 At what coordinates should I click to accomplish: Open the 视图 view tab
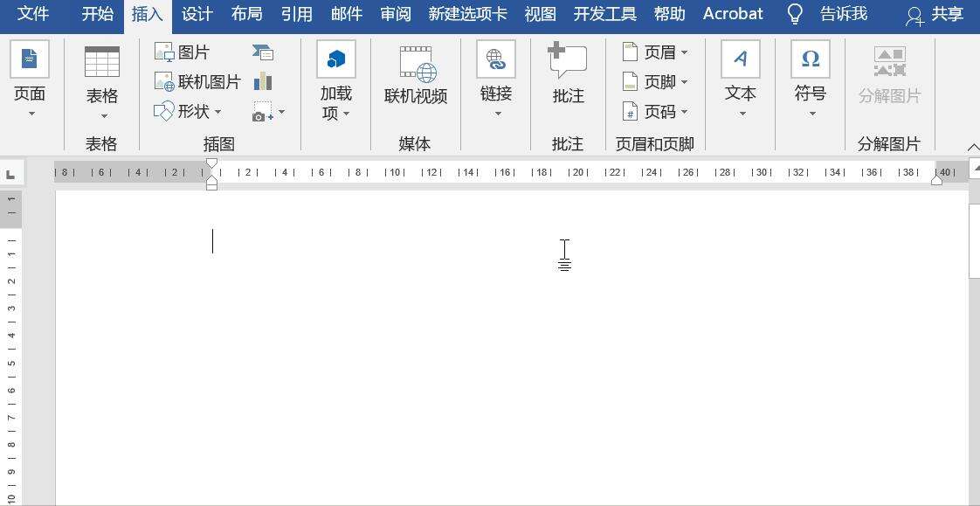click(538, 14)
